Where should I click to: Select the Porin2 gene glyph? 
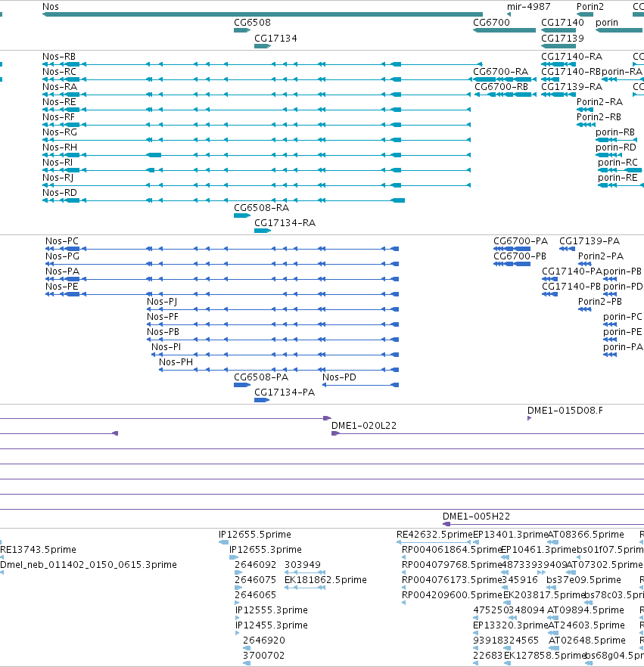585,14
